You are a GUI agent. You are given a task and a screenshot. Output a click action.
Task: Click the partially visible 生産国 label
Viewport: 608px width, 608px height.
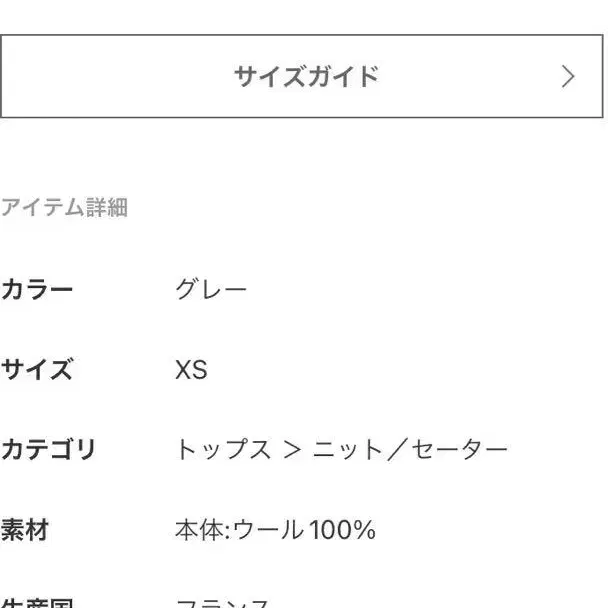(x=37, y=603)
